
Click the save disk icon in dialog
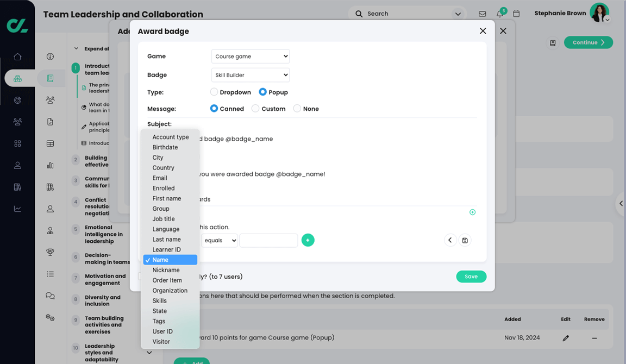(x=465, y=240)
